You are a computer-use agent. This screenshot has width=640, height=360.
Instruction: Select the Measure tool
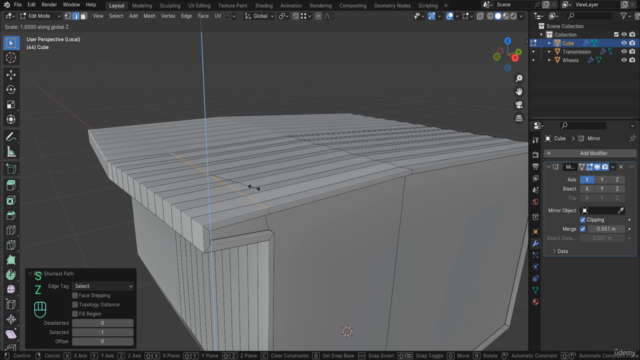coord(11,152)
